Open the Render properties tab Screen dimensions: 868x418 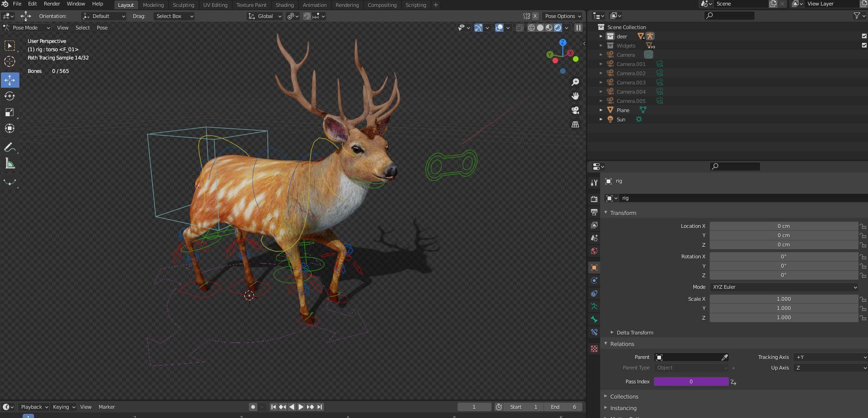tap(594, 199)
